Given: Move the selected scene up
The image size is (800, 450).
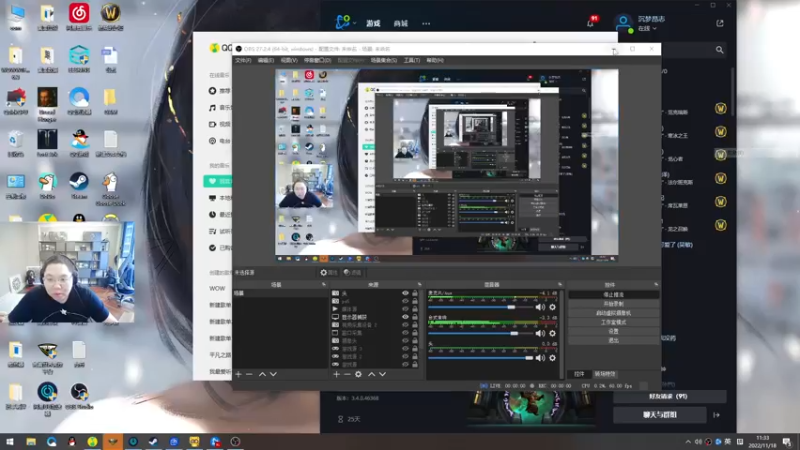Looking at the screenshot, I should [x=262, y=374].
